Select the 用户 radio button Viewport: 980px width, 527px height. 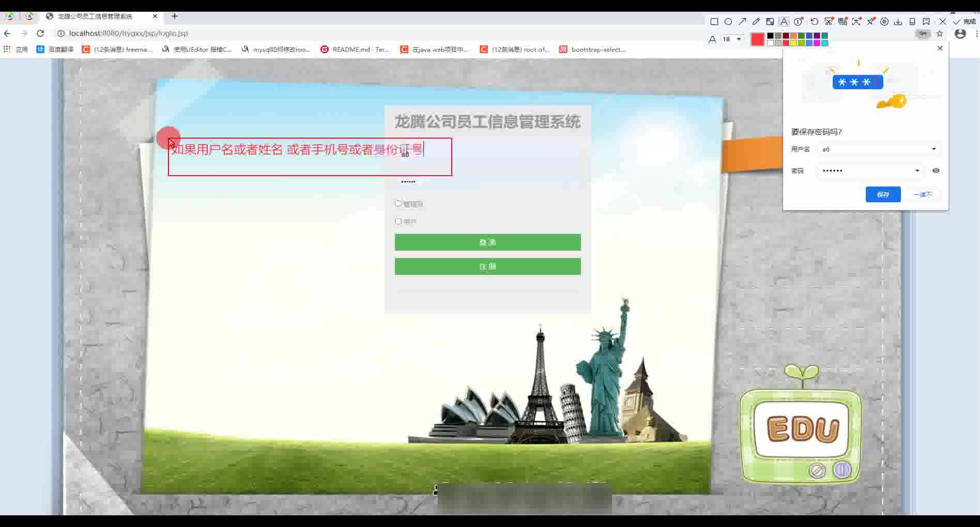(x=398, y=221)
